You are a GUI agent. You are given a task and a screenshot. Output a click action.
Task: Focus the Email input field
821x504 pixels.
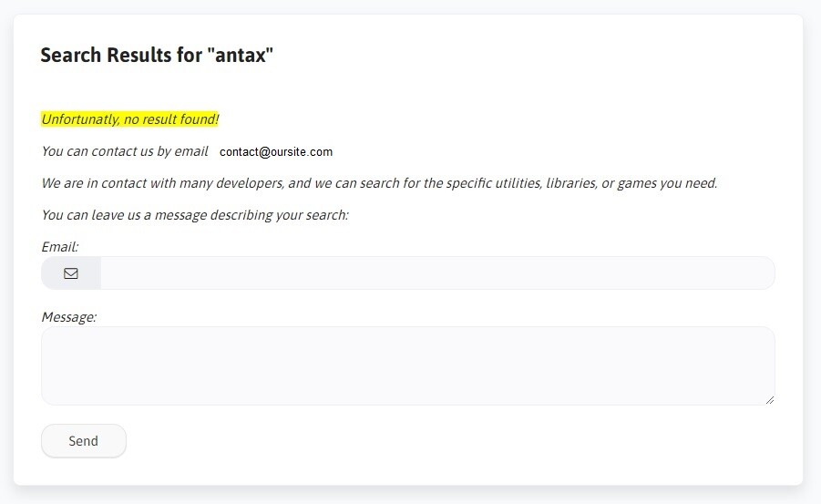pos(436,273)
